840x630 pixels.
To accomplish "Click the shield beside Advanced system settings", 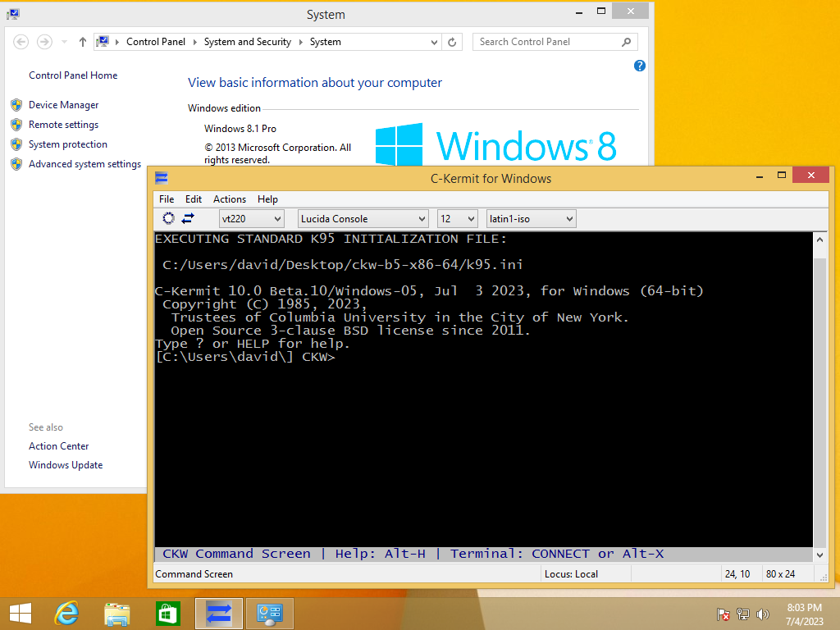I will (x=16, y=164).
